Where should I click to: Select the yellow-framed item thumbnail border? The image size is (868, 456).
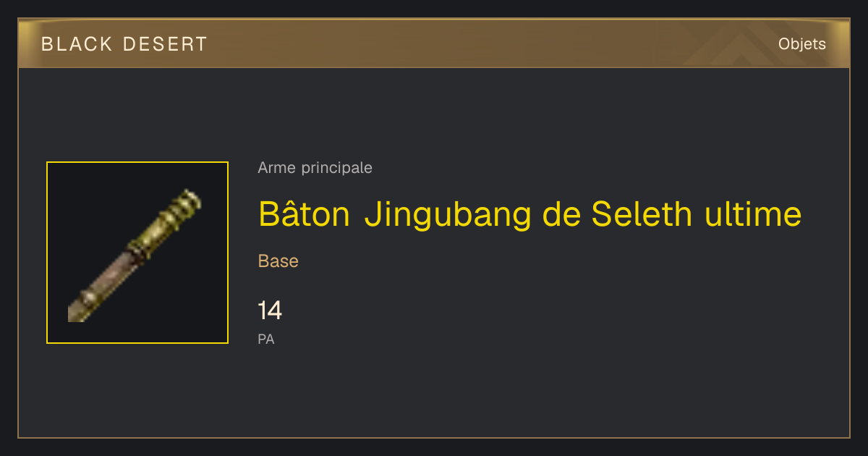[137, 253]
